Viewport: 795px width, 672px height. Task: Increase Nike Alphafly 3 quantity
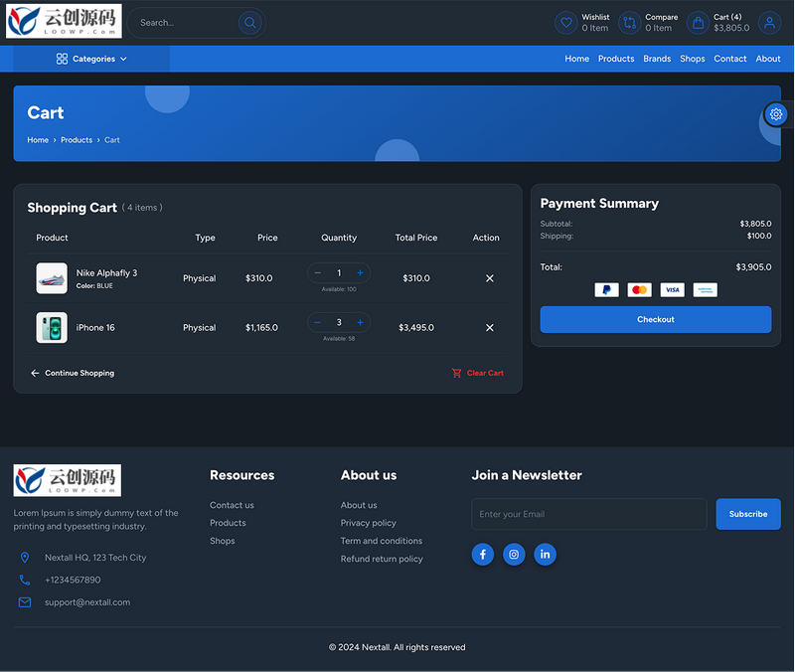(360, 272)
